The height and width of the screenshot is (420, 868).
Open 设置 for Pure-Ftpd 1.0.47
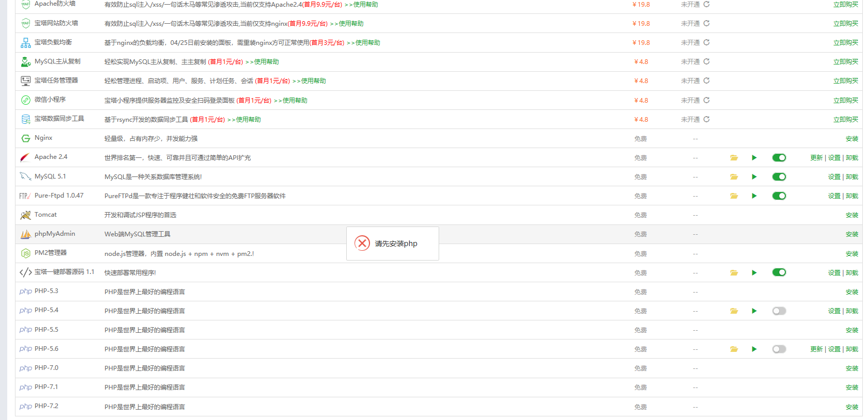pos(834,196)
